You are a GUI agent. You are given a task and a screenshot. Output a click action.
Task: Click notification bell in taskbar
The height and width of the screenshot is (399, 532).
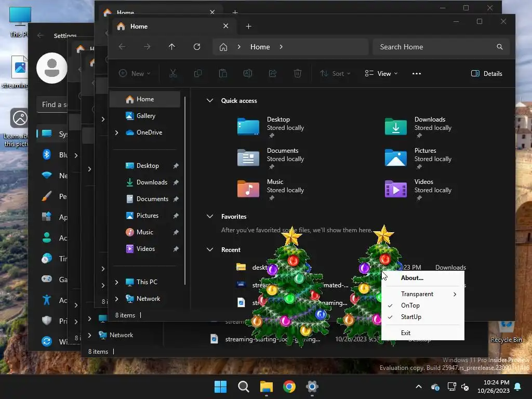click(518, 387)
